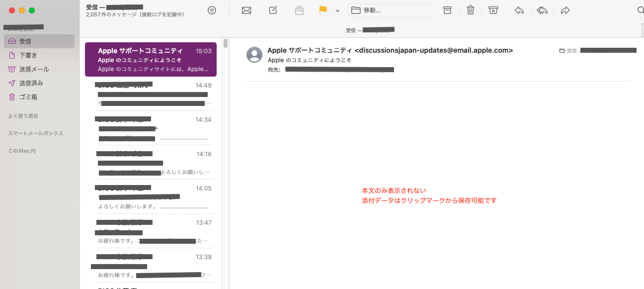This screenshot has width=644, height=289.
Task: Click the greyed-out storage box toolbar icon
Action: pos(299,10)
